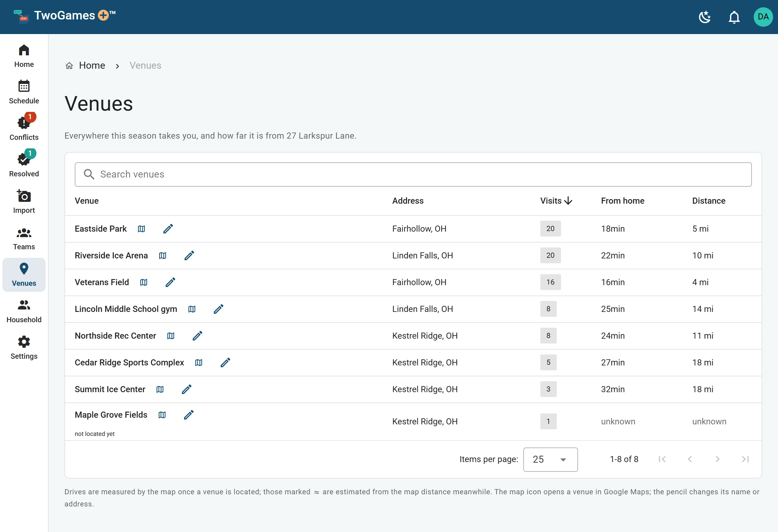Screen dimensions: 778x532
Task: Go to Home in the sidebar
Action: 24,56
